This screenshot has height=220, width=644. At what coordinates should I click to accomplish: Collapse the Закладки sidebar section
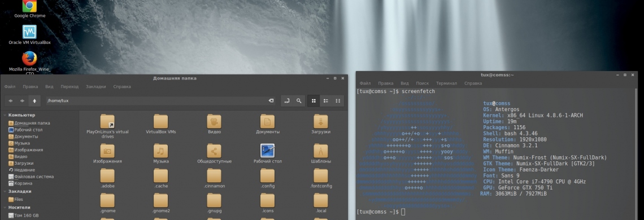(5, 191)
